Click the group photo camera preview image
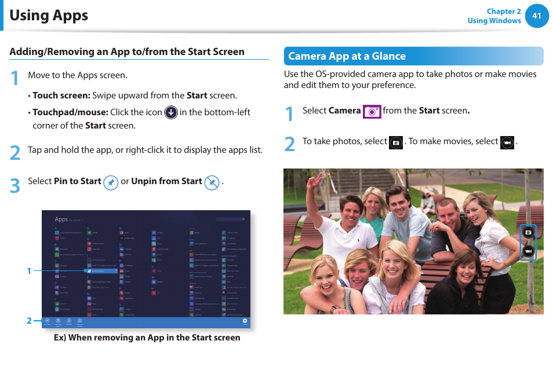This screenshot has height=392, width=553. tap(413, 241)
